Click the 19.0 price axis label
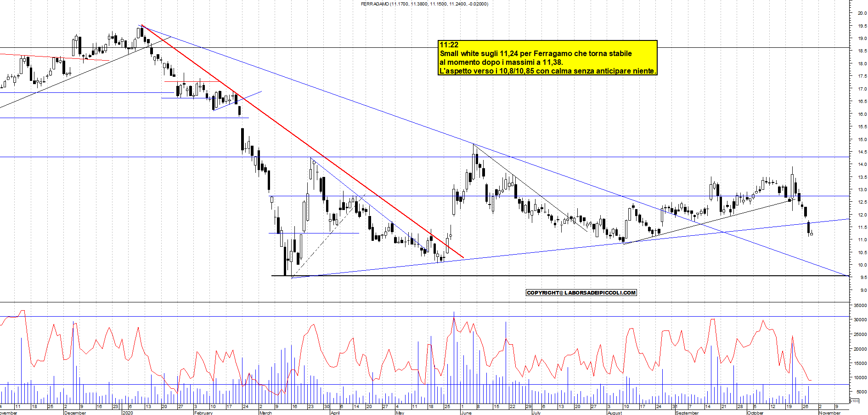Image resolution: width=868 pixels, height=415 pixels. click(x=862, y=39)
